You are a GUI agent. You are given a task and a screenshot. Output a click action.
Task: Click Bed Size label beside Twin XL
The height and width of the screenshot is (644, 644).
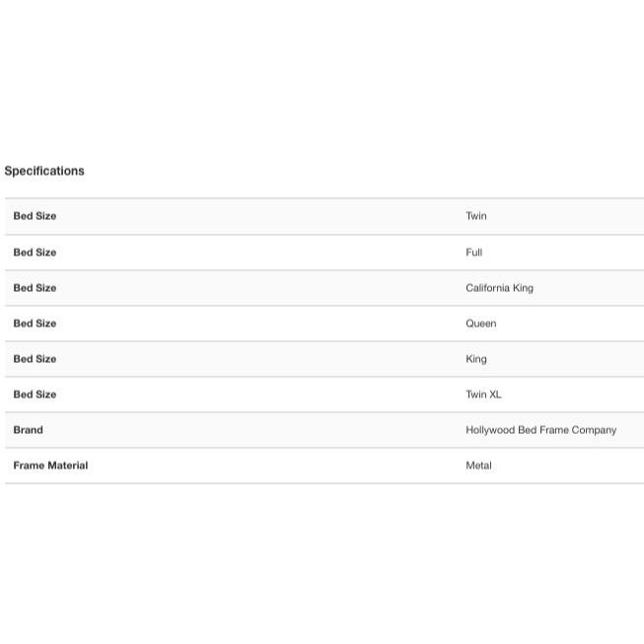click(x=35, y=394)
